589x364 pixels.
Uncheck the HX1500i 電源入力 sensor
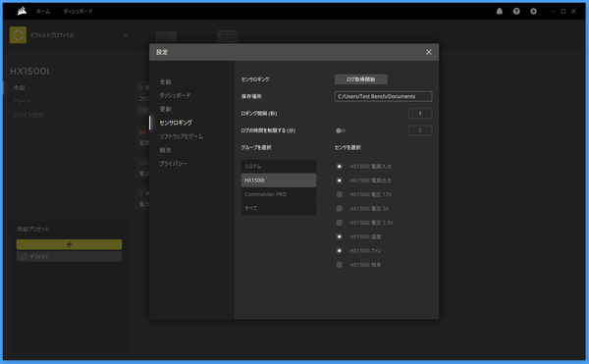340,166
